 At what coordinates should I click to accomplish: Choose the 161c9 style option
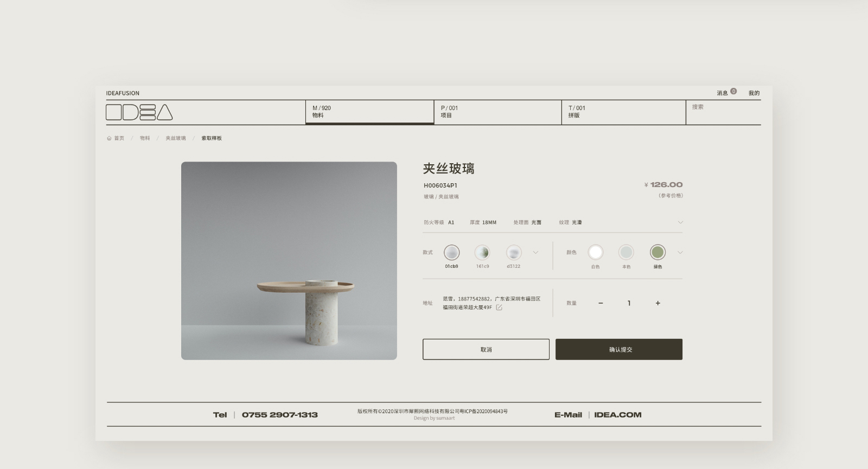click(482, 252)
